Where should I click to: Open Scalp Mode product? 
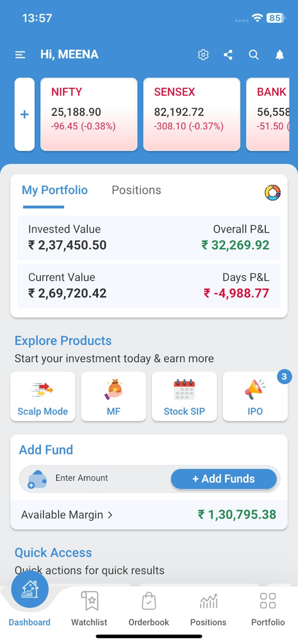(x=43, y=396)
